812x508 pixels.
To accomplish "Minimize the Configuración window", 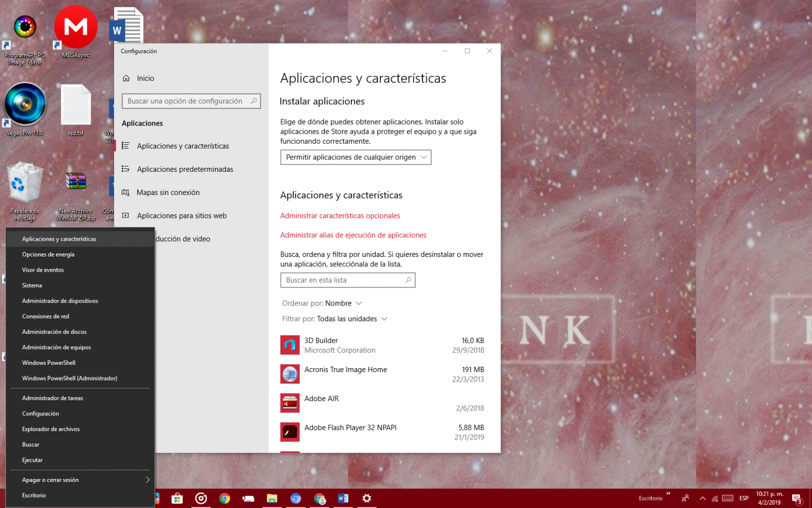I will tap(445, 51).
